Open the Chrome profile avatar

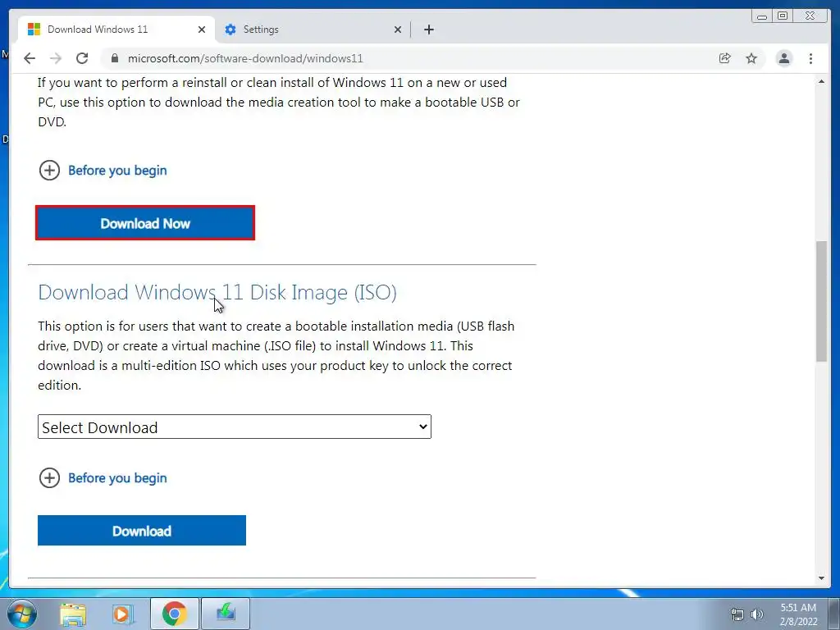pyautogui.click(x=784, y=58)
